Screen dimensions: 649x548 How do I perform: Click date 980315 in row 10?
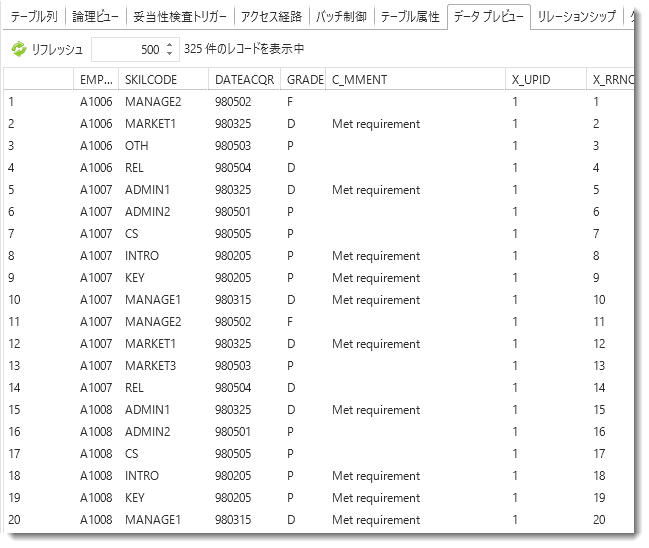point(233,300)
